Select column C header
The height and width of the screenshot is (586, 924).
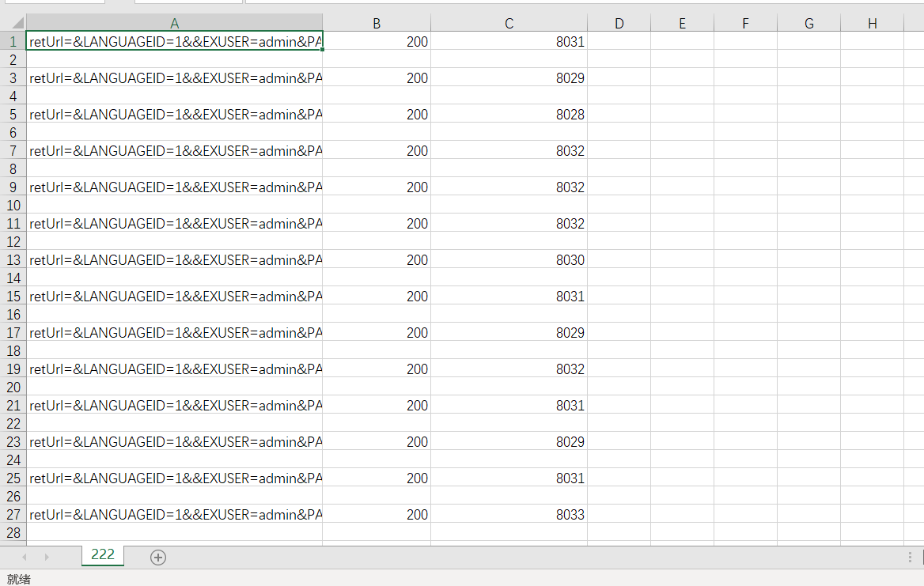(x=509, y=24)
